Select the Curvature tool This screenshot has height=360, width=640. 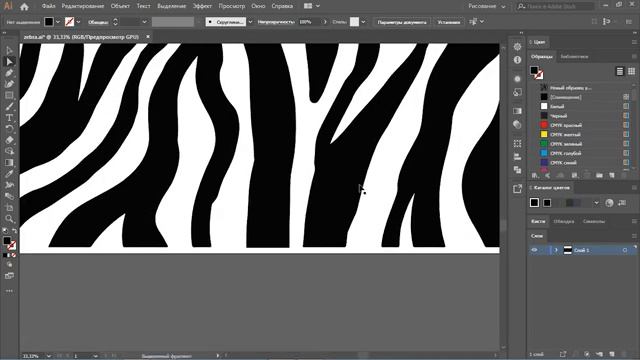tap(9, 84)
